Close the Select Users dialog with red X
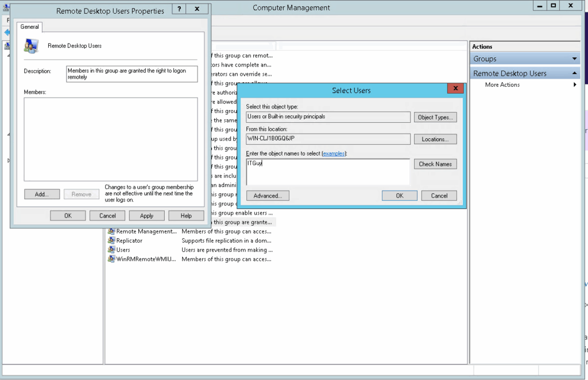This screenshot has width=588, height=380. [x=455, y=89]
